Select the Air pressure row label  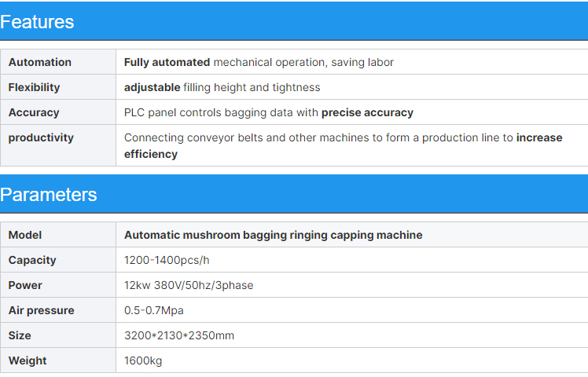(x=42, y=310)
